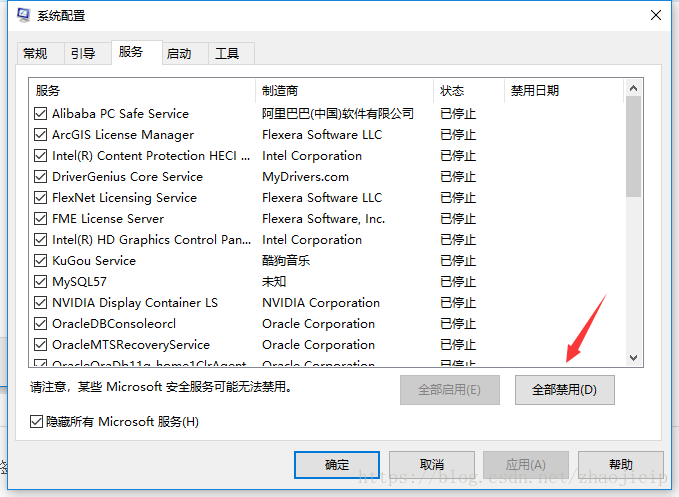Click the 应用(A) button
The image size is (679, 497).
(526, 465)
